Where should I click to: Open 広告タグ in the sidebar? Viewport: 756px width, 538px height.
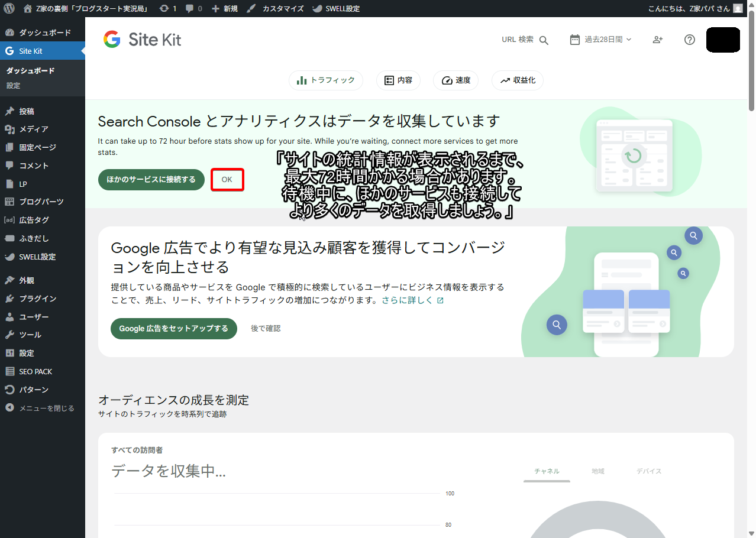43,220
